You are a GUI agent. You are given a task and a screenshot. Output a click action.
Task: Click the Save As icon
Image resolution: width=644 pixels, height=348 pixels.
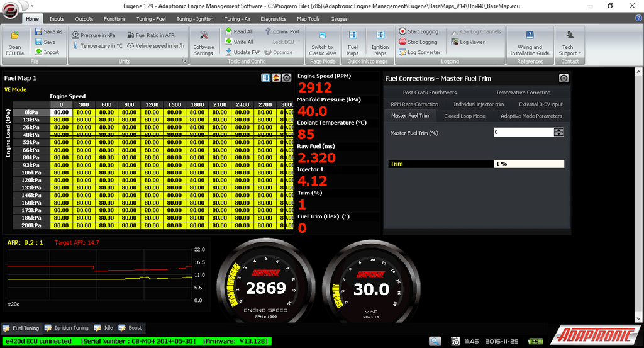38,31
